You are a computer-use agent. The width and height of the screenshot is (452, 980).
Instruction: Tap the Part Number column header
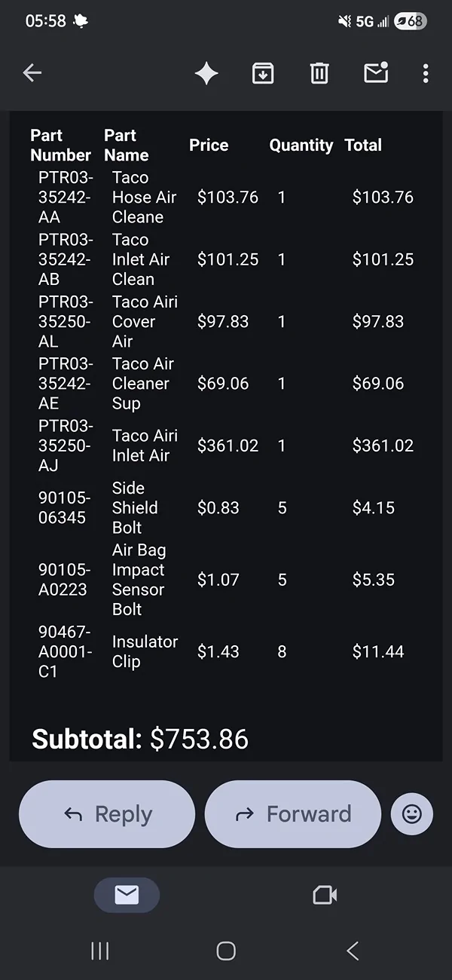[60, 145]
